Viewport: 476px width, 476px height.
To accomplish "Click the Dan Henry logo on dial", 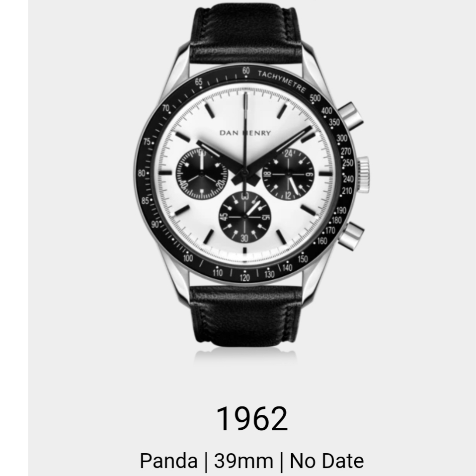I will coord(245,133).
